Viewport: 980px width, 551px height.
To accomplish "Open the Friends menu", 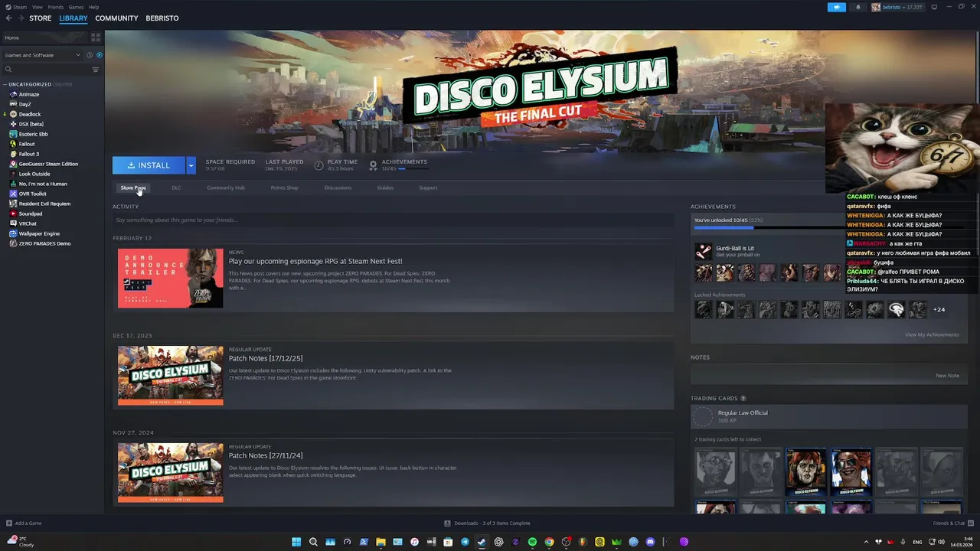I will coord(56,7).
